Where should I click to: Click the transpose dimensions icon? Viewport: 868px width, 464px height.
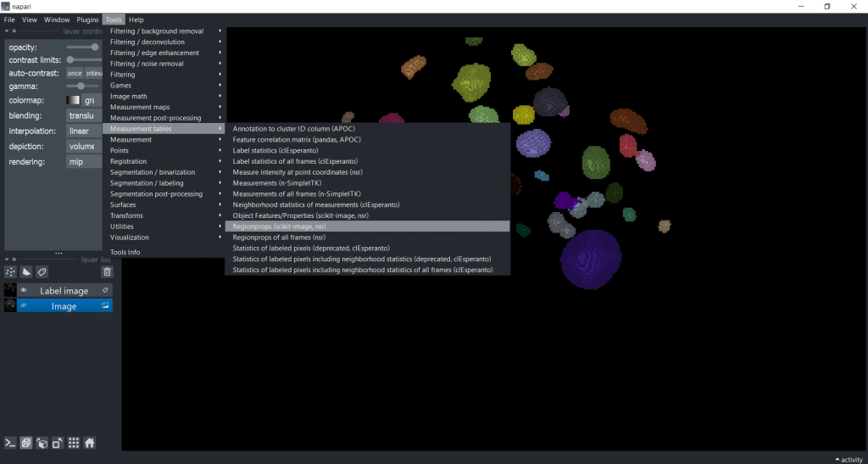point(57,443)
